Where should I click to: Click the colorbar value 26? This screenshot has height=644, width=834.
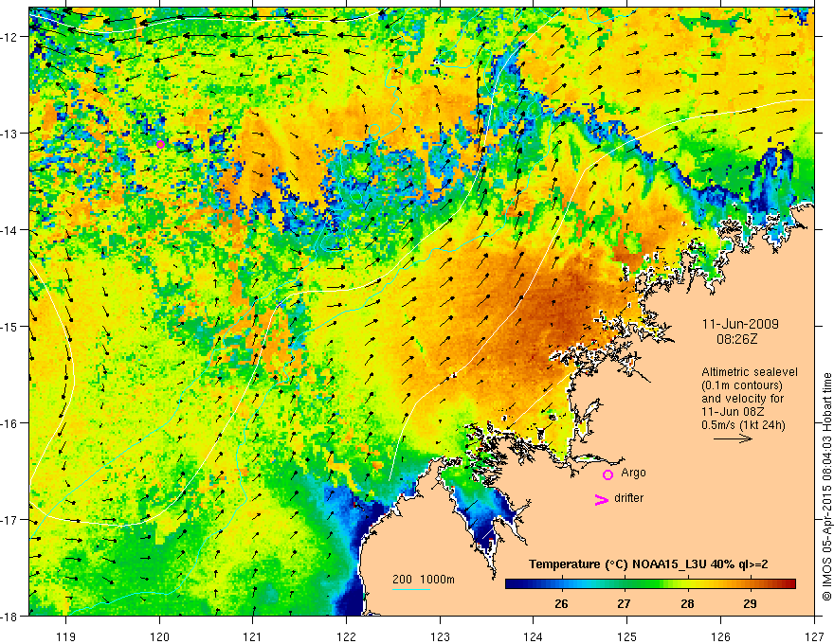tap(561, 603)
